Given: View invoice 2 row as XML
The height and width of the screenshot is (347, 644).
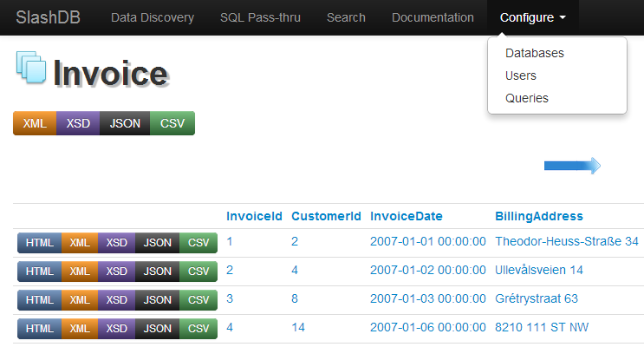Looking at the screenshot, I should (x=80, y=272).
